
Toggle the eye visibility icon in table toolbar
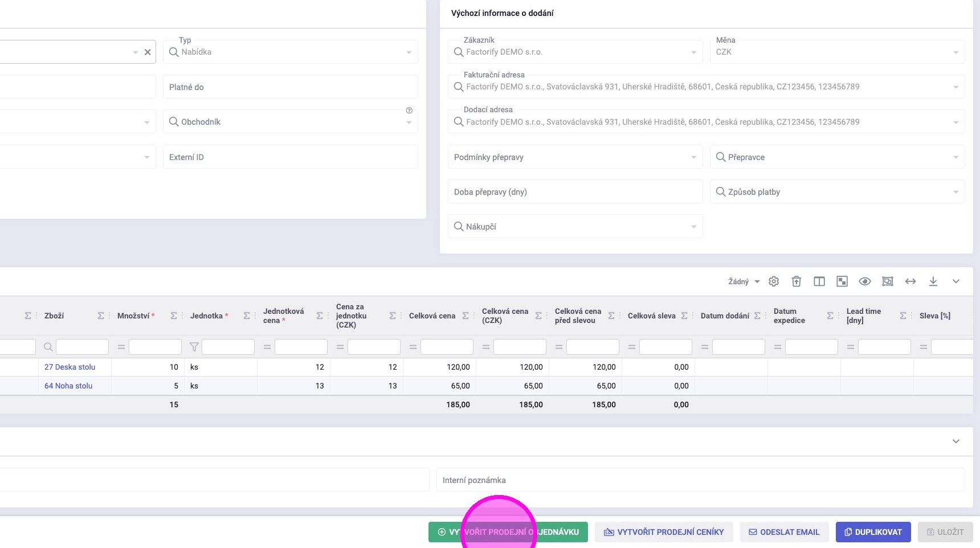(x=865, y=281)
